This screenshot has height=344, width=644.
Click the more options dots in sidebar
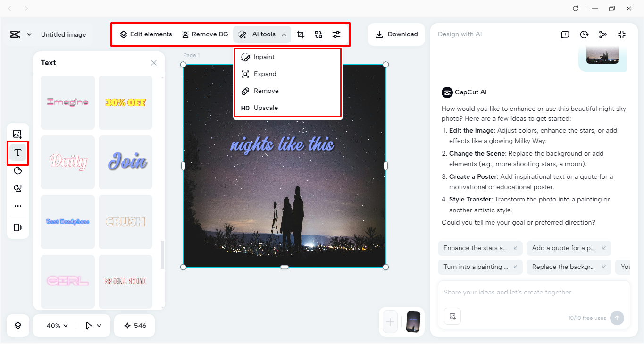pos(18,206)
